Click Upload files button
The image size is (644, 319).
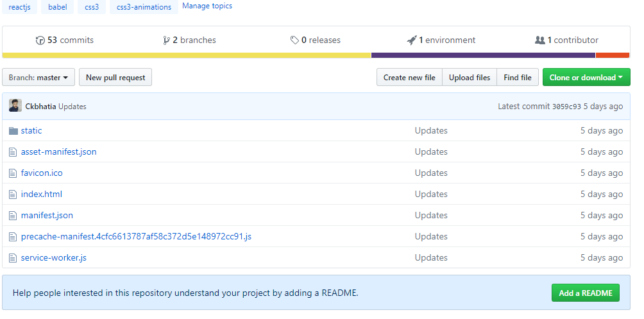pos(470,77)
